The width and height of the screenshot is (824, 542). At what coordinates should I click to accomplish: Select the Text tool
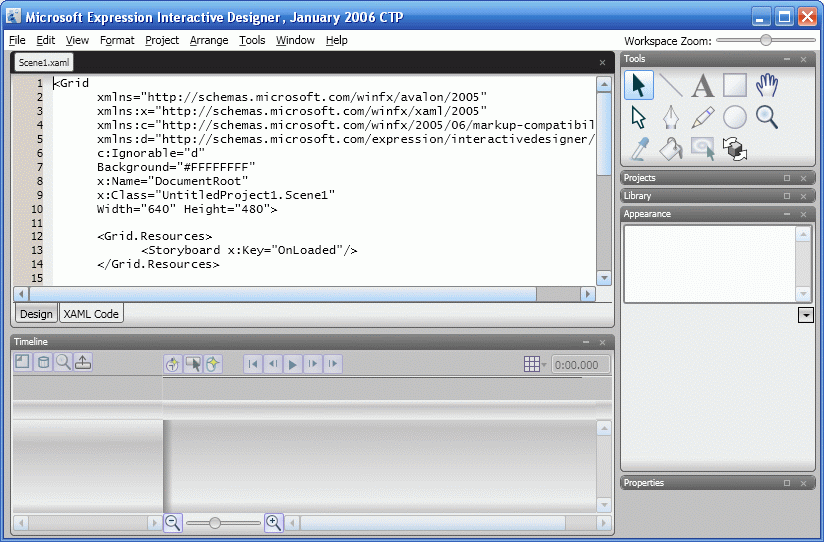(703, 85)
